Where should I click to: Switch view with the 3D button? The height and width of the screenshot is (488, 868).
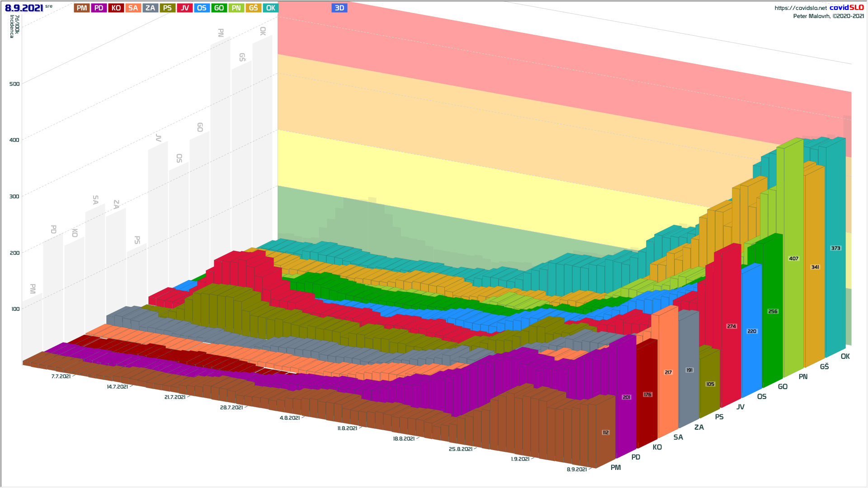pos(339,8)
